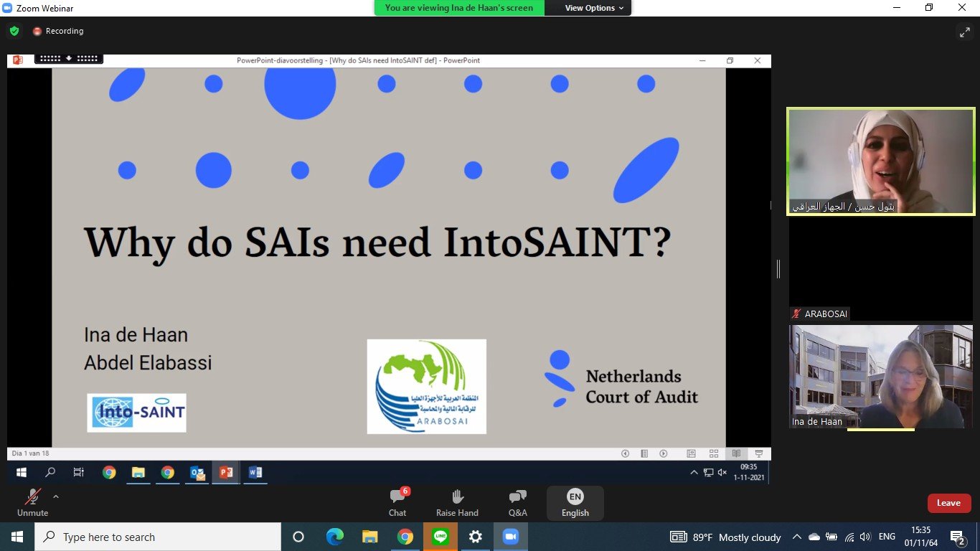Click the 'You are viewing Ina de Haan's screen' banner
This screenshot has height=551, width=980.
(x=459, y=8)
